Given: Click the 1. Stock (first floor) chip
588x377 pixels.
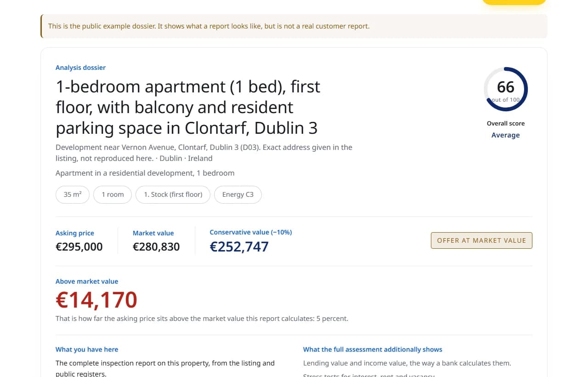Looking at the screenshot, I should (173, 194).
